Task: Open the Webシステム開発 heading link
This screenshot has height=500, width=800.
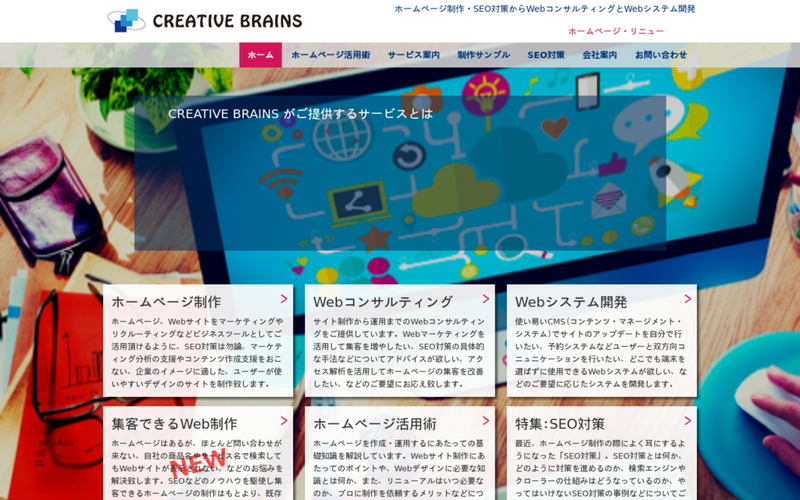Action: tap(571, 302)
